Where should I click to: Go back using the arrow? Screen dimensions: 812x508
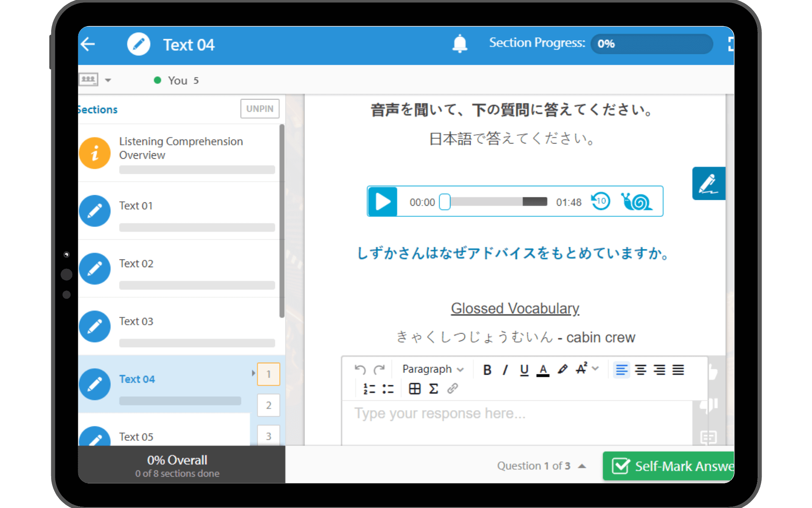[x=88, y=44]
